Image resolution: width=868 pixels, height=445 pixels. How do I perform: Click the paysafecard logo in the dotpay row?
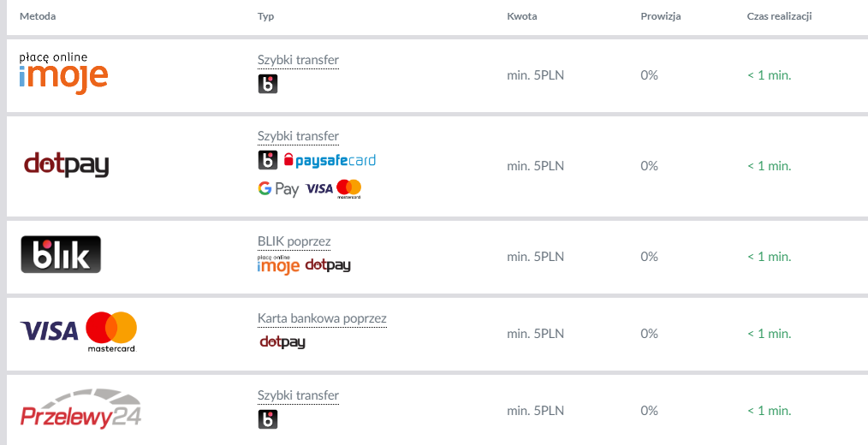pyautogui.click(x=330, y=161)
